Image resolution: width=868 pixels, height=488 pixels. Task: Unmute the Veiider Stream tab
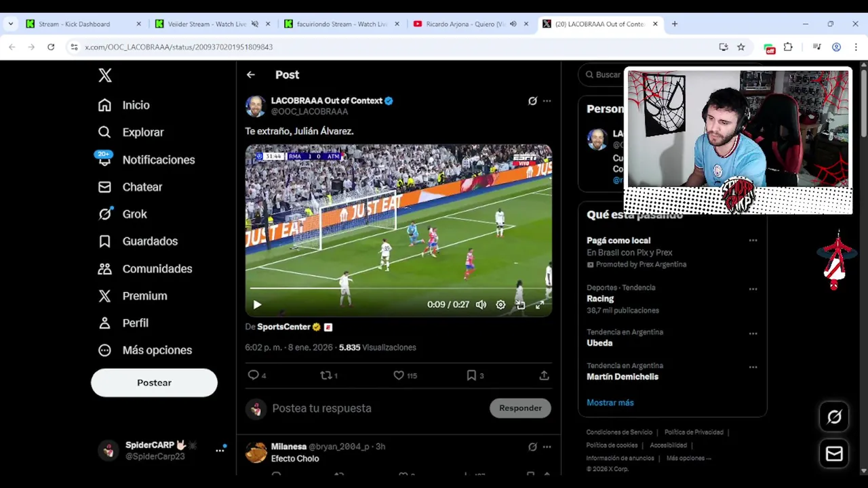pyautogui.click(x=255, y=24)
